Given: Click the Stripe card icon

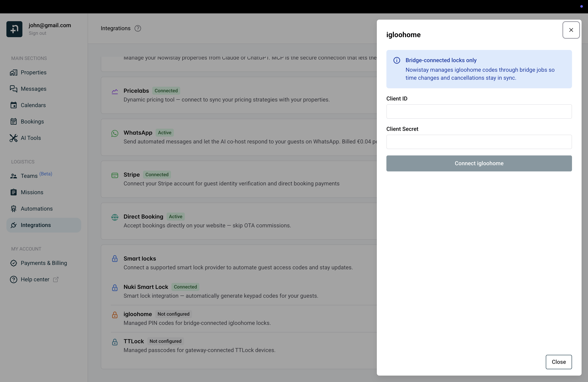Looking at the screenshot, I should point(115,175).
